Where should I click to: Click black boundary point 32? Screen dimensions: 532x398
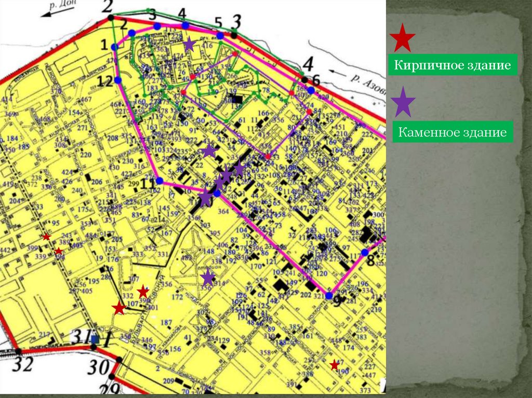point(18,351)
